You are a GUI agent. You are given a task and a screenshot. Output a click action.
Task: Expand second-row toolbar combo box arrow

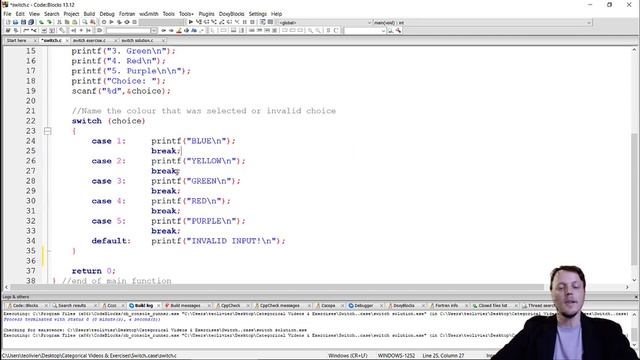click(x=154, y=31)
